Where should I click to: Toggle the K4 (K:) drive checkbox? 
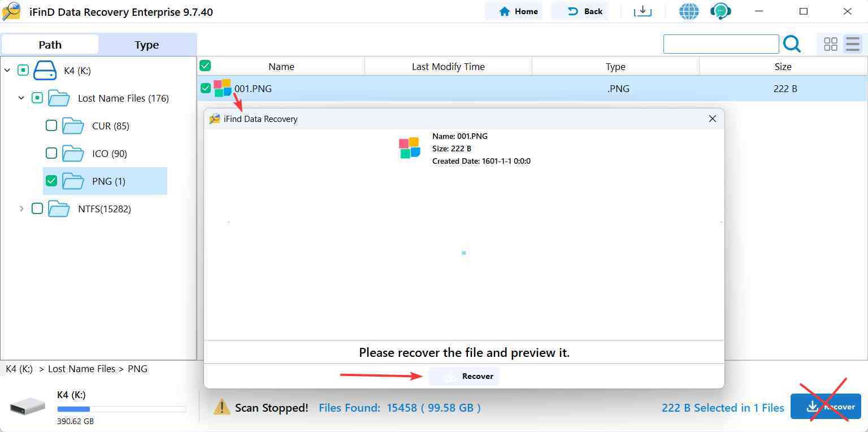tap(23, 71)
